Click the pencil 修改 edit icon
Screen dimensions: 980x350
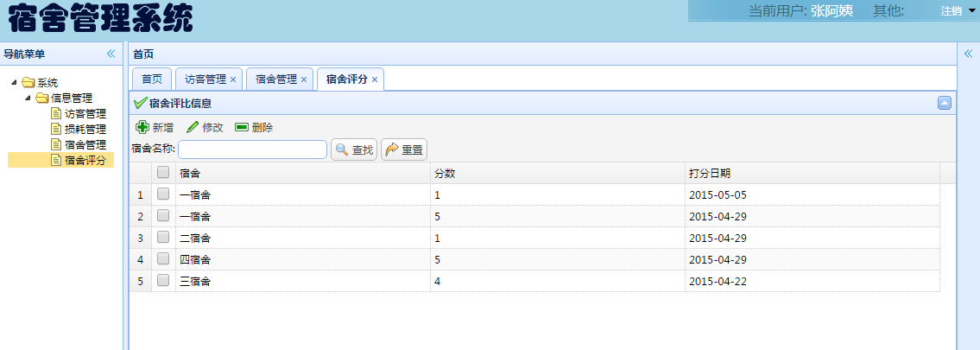coord(193,127)
